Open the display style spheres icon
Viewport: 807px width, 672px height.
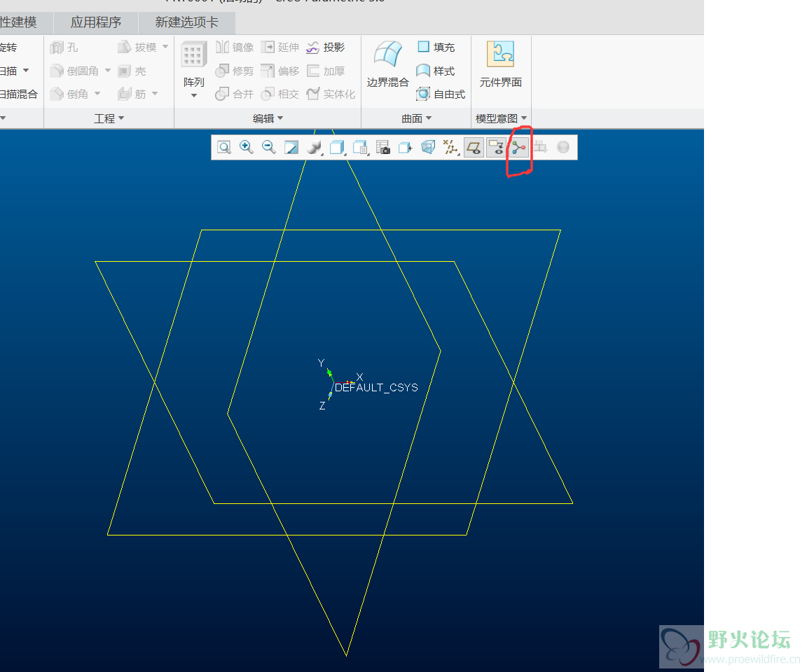[314, 148]
